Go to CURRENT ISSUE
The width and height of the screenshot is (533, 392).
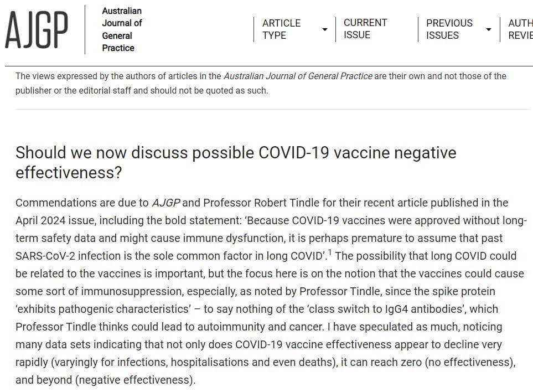(x=365, y=29)
